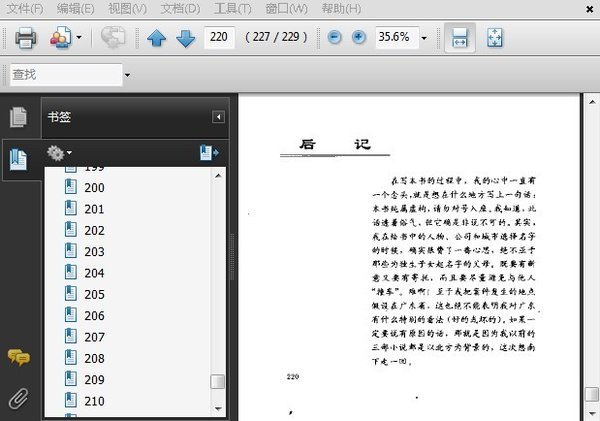Open the 视图(V) menu
Image resolution: width=600 pixels, height=421 pixels.
127,8
